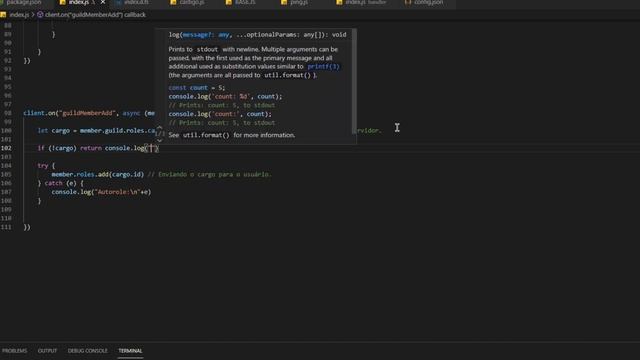640x360 pixels.
Task: Click the comment text on line 105
Action: click(x=209, y=174)
